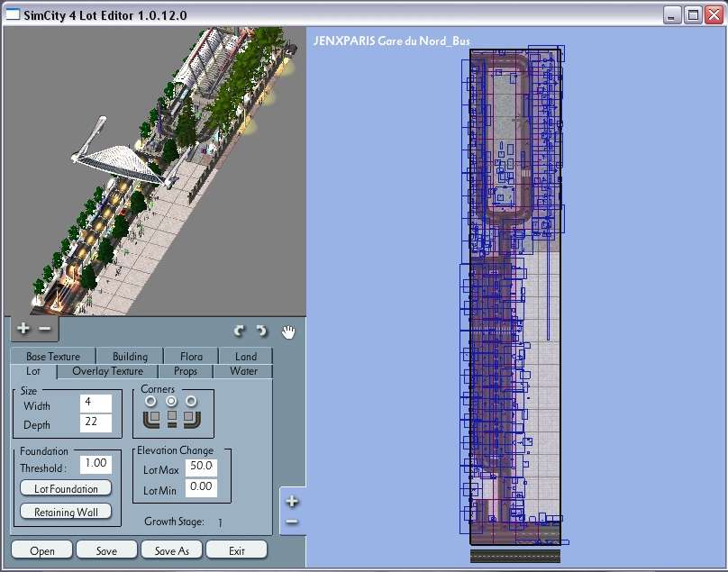This screenshot has height=572, width=728.
Task: Open the Building tab
Action: click(x=130, y=356)
